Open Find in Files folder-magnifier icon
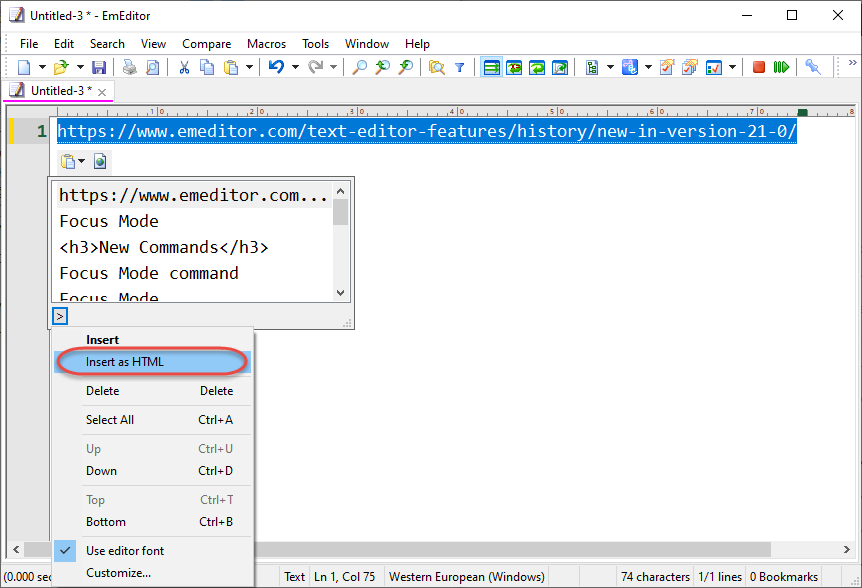The image size is (862, 588). (437, 67)
